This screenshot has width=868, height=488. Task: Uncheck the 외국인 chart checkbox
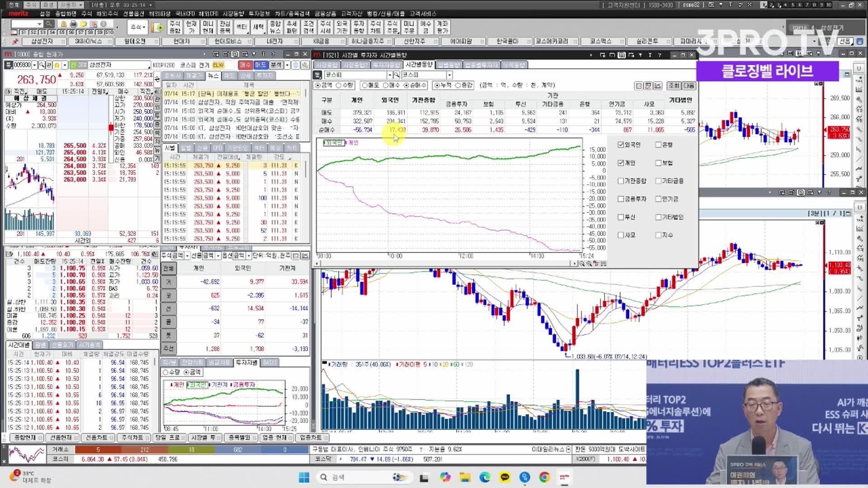click(x=621, y=145)
